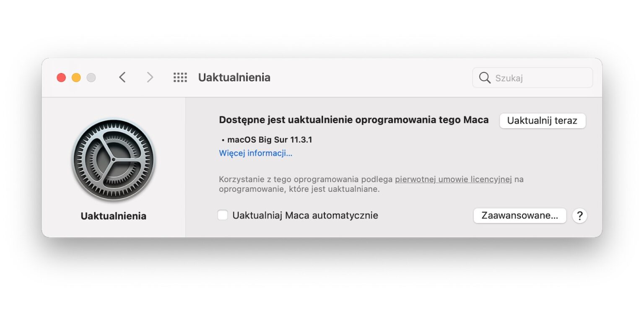Go forward with the right chevron

click(150, 78)
